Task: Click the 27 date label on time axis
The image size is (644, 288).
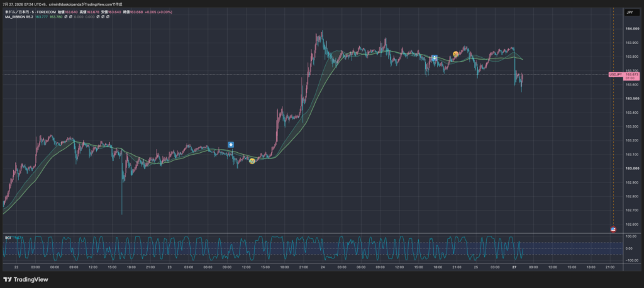Action: point(514,267)
